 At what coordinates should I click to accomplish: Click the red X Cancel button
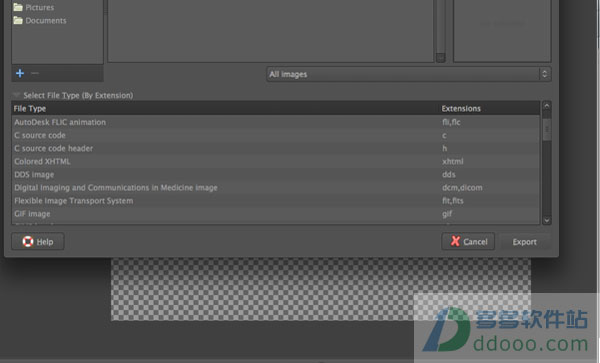point(468,241)
